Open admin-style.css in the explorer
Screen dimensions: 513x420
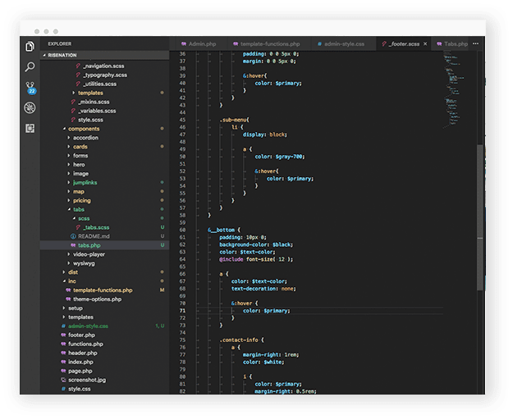88,326
